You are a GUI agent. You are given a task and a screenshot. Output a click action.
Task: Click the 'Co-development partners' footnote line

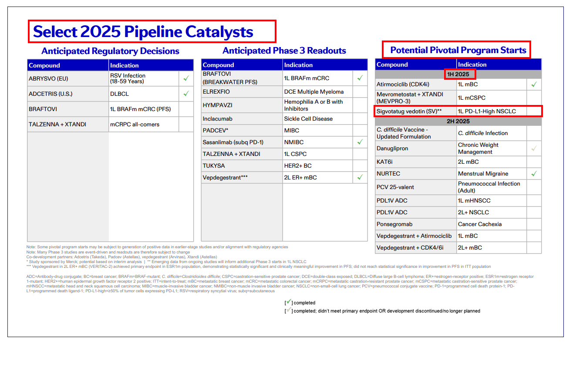(122, 257)
